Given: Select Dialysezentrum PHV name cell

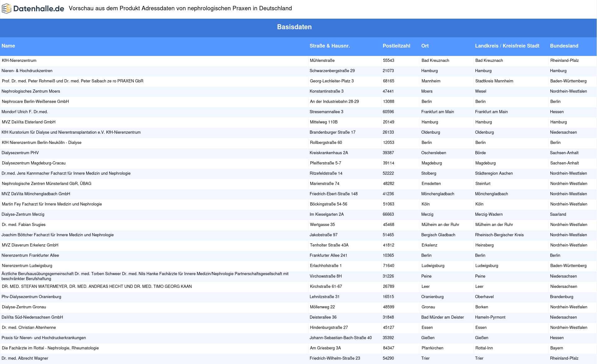Looking at the screenshot, I should click(x=20, y=153).
